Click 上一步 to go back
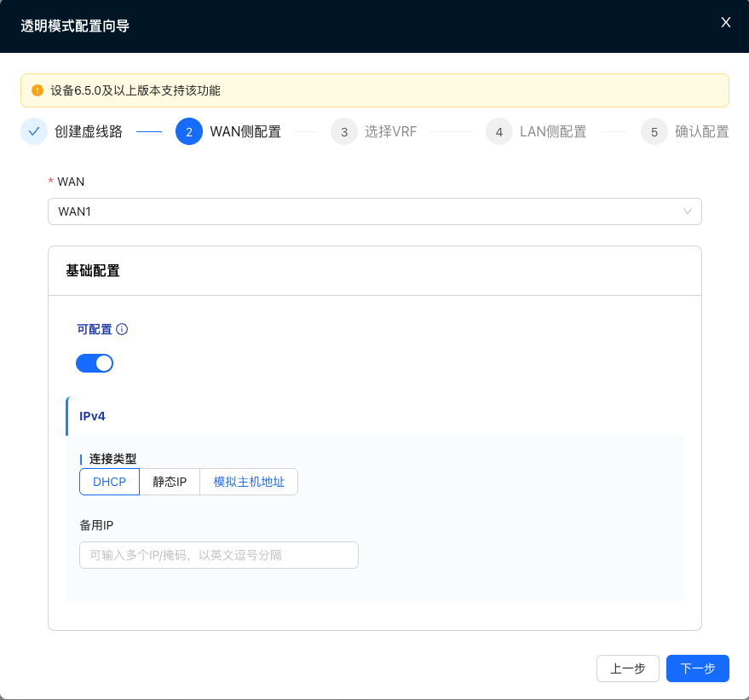Image resolution: width=749 pixels, height=700 pixels. point(628,668)
